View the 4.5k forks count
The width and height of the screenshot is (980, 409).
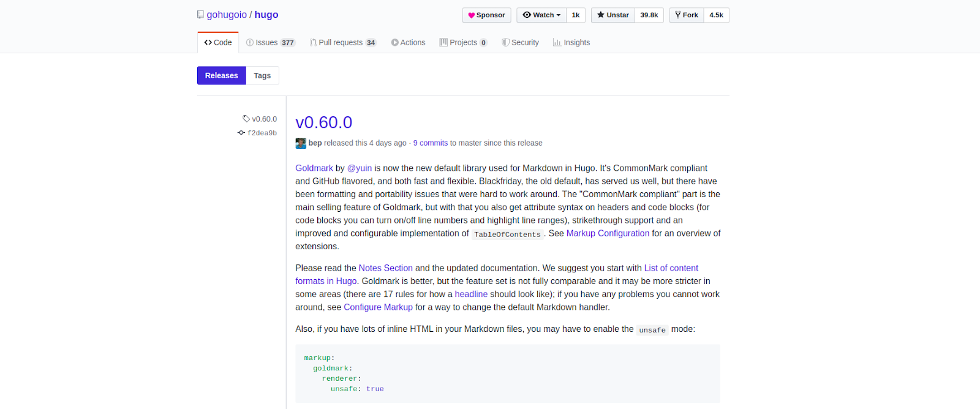[716, 15]
